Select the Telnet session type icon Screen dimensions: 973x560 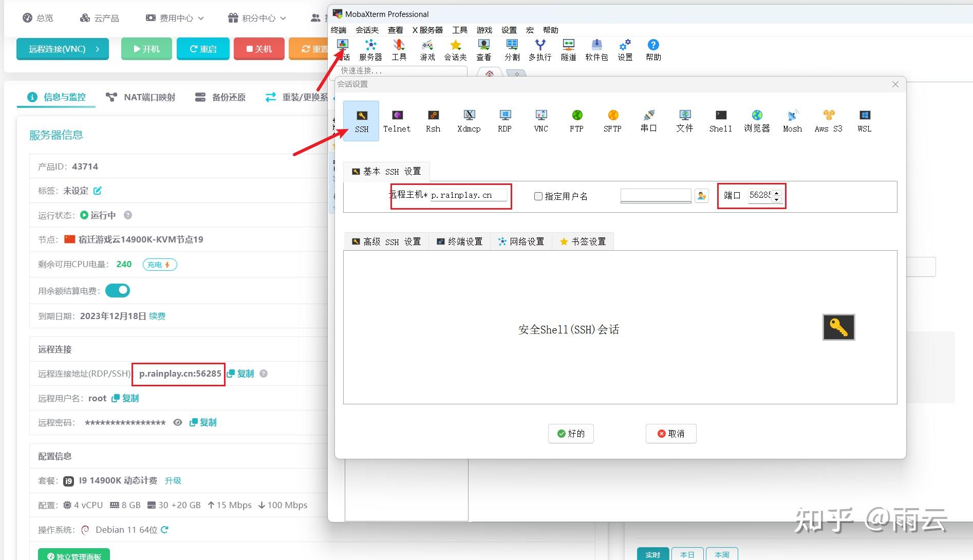tap(397, 121)
